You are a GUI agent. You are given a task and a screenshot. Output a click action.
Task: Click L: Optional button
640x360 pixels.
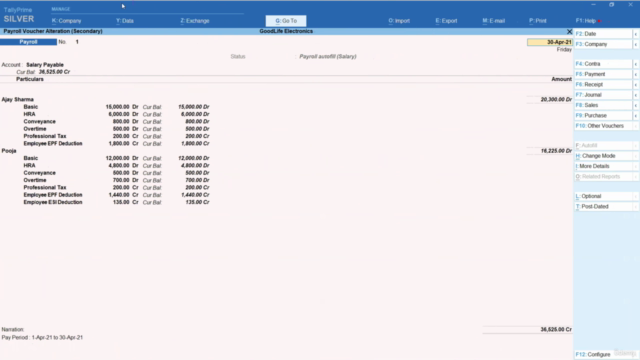click(x=603, y=196)
